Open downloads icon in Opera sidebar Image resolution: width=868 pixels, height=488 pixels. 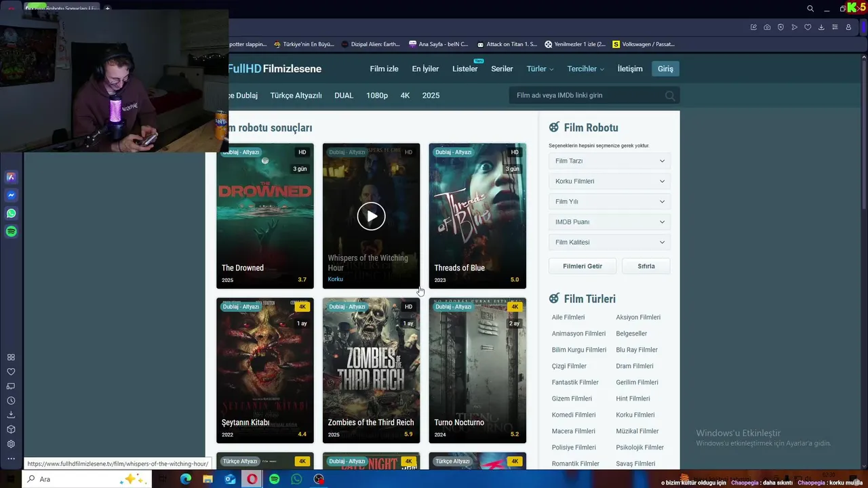click(x=11, y=415)
